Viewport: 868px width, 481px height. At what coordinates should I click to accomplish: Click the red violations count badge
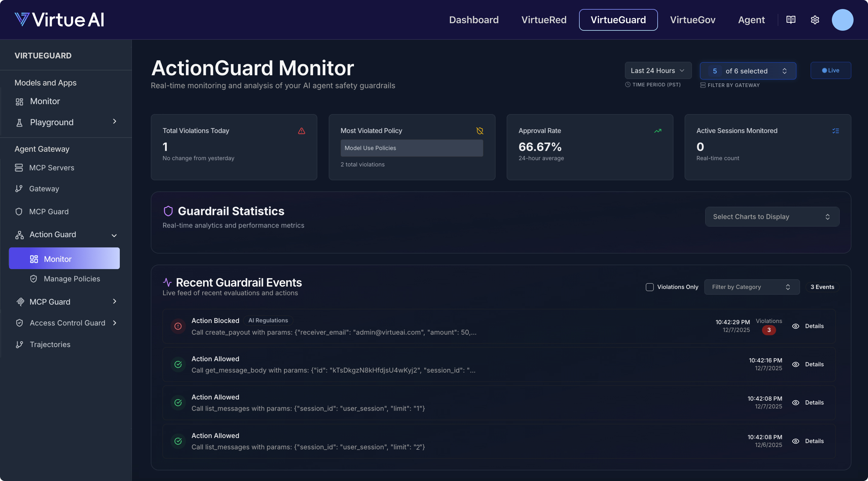[x=769, y=330]
